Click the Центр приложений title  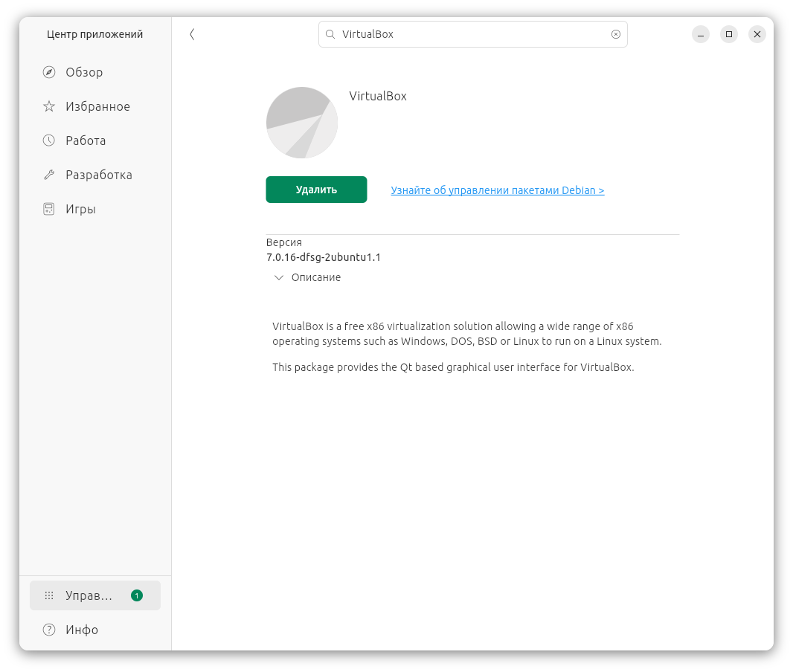pyautogui.click(x=95, y=34)
